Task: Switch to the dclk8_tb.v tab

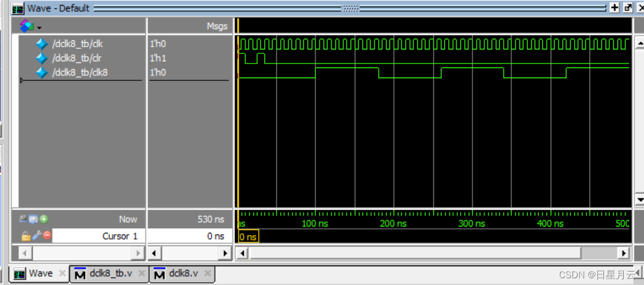Action: tap(111, 273)
